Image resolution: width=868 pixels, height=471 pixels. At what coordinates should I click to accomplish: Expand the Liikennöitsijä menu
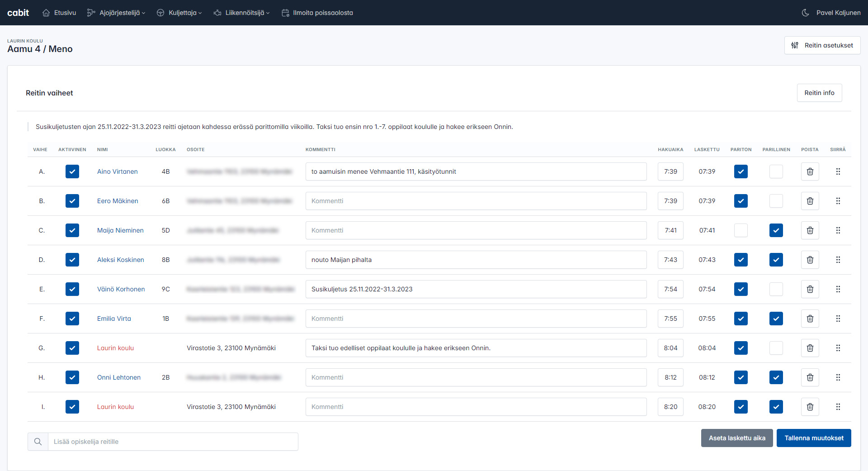[x=241, y=13]
